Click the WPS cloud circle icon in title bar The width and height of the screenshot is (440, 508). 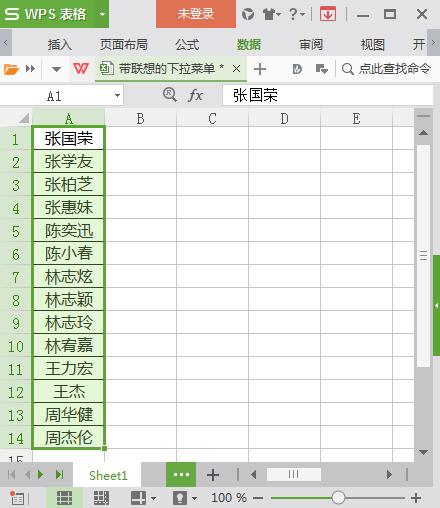click(x=248, y=14)
